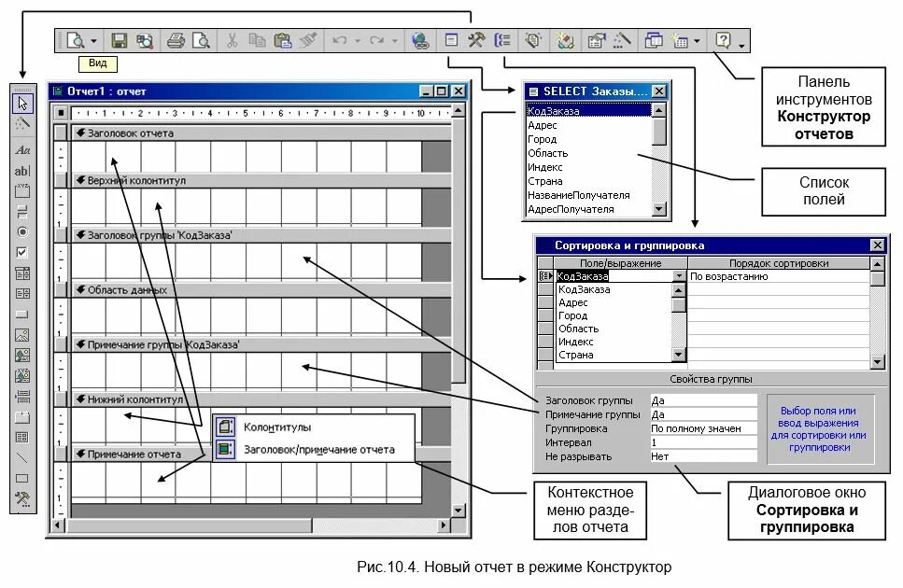
Task: Select НазваниеПолучателя in the field list
Action: click(579, 195)
